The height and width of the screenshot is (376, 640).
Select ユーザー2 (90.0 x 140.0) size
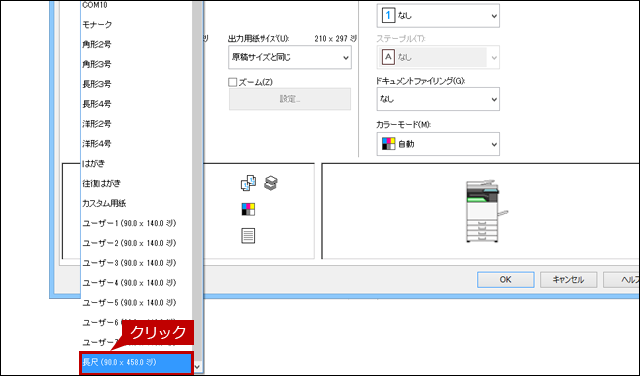point(136,243)
